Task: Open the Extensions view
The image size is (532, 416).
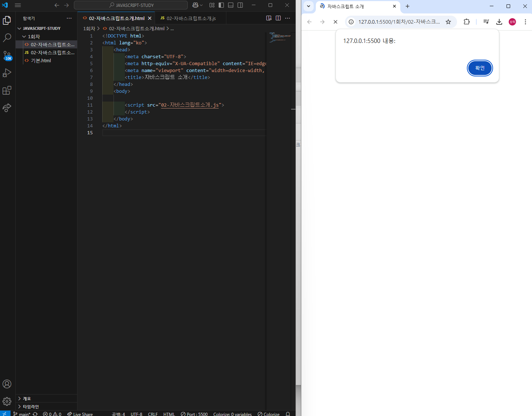Action: click(7, 90)
